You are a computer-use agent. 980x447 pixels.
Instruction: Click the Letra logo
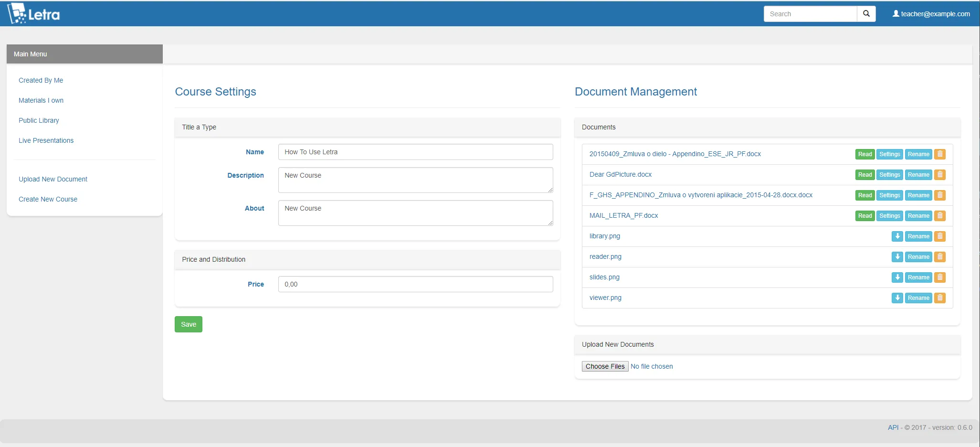coord(34,14)
